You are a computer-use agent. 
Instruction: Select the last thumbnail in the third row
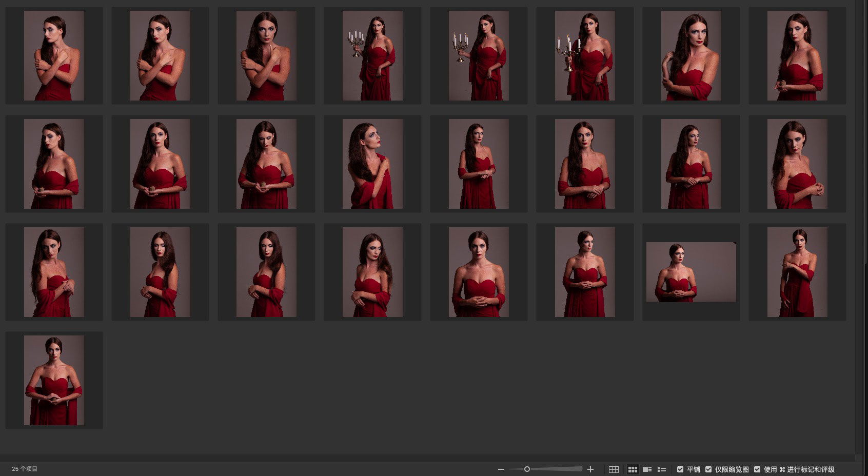797,272
